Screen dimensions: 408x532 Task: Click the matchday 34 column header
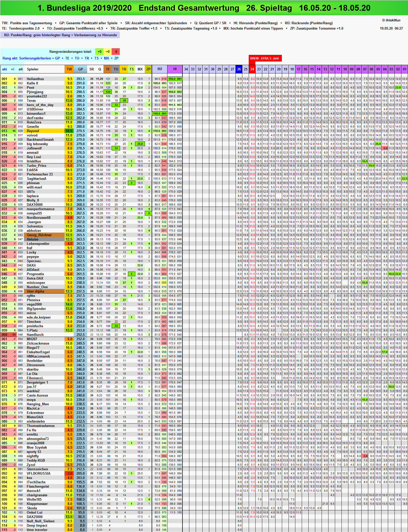186,69
